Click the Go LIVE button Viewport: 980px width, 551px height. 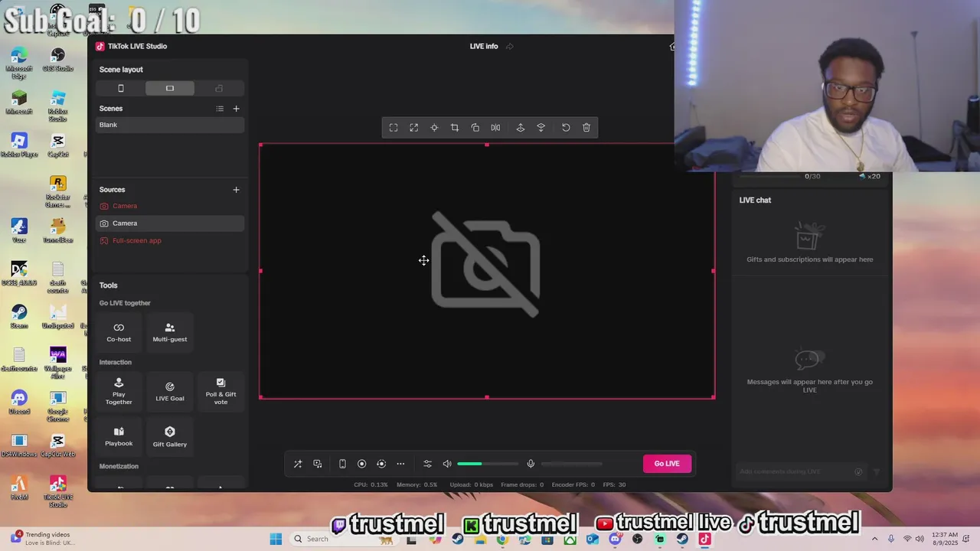667,464
